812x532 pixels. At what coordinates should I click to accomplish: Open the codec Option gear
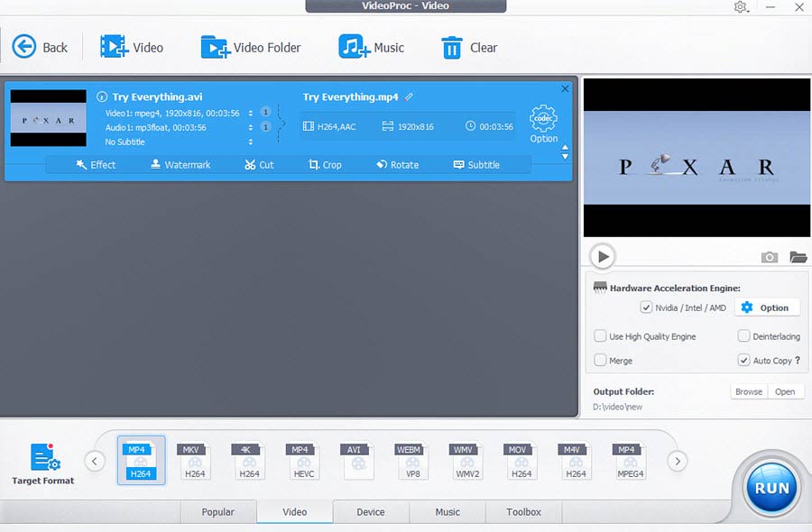(543, 124)
